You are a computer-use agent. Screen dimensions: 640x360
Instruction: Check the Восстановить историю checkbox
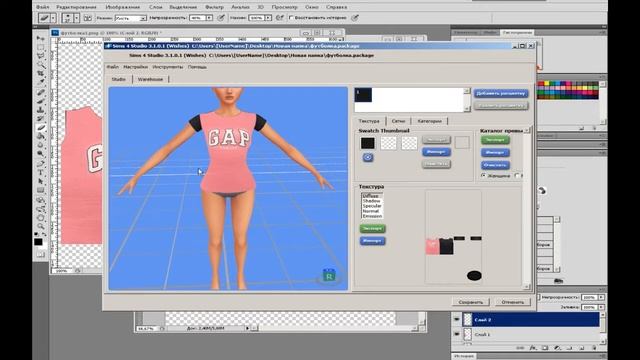click(x=291, y=18)
